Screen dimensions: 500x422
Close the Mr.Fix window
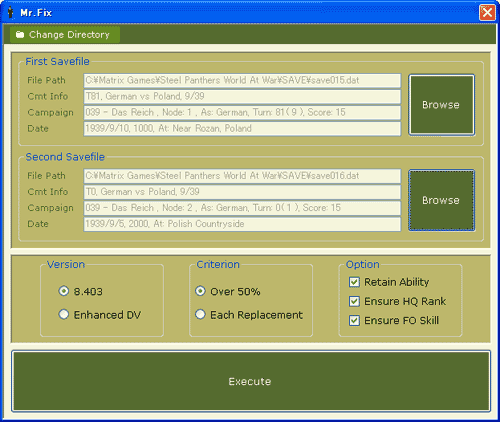pyautogui.click(x=487, y=13)
